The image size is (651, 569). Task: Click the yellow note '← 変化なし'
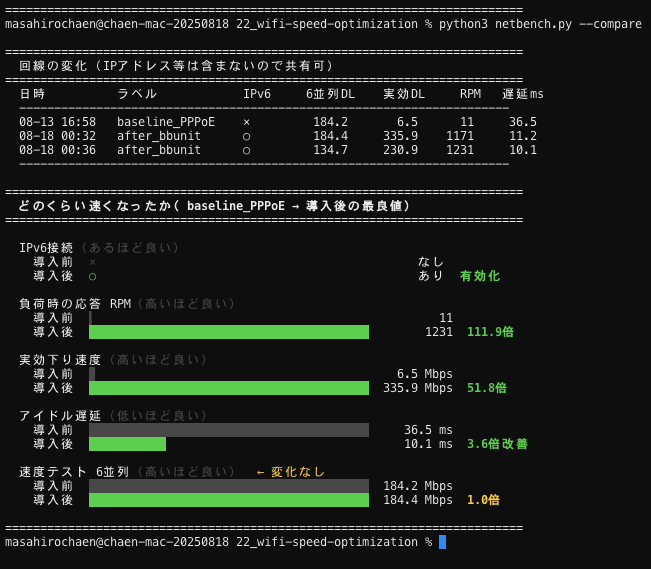point(291,472)
